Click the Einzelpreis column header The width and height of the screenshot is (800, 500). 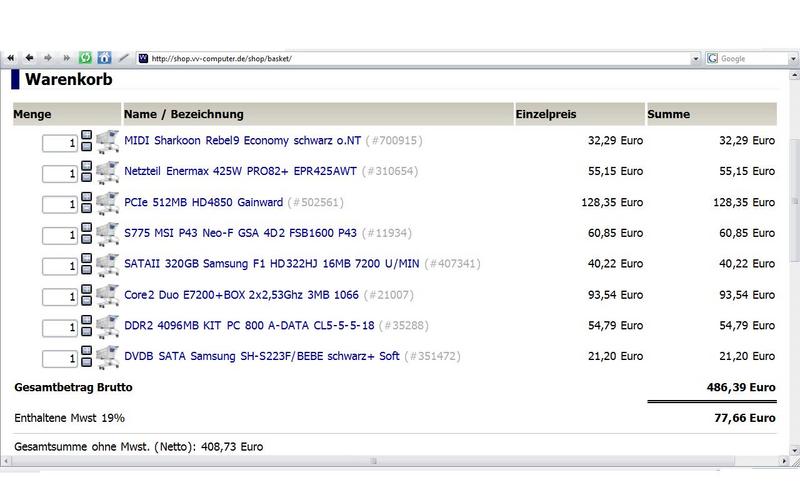click(580, 114)
